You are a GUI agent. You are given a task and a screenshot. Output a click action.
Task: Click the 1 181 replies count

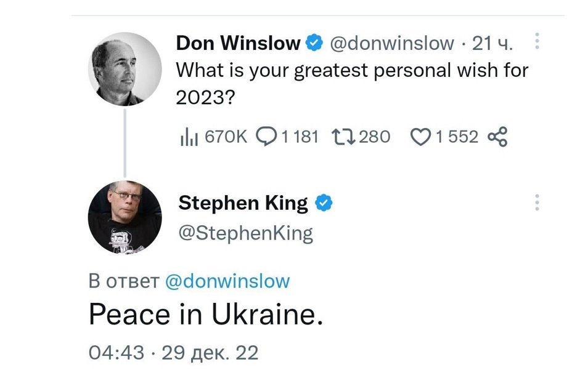pyautogui.click(x=300, y=137)
